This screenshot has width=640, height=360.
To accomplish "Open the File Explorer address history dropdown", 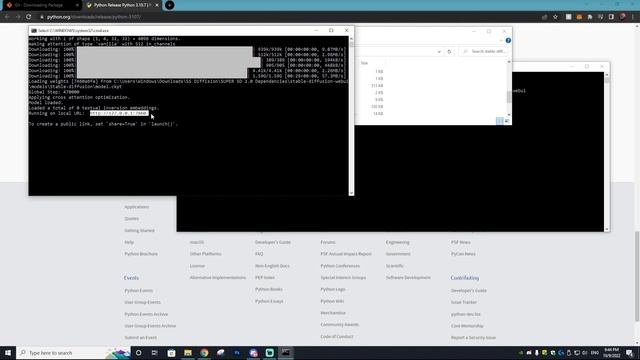I will click(x=439, y=52).
